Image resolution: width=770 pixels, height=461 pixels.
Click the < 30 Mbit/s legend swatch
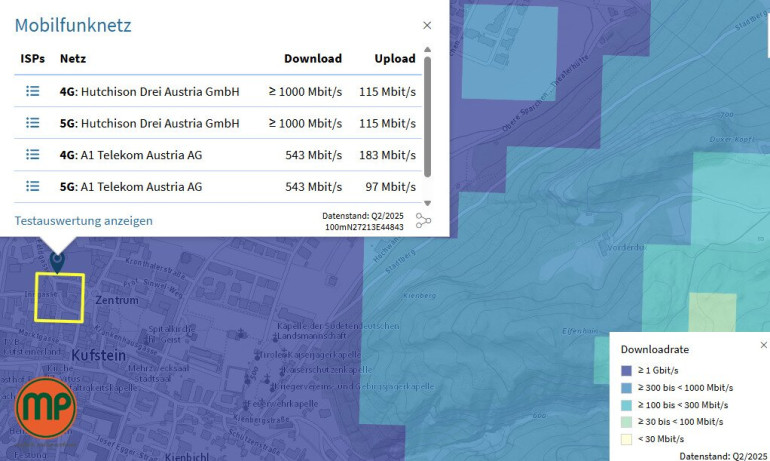coord(627,439)
